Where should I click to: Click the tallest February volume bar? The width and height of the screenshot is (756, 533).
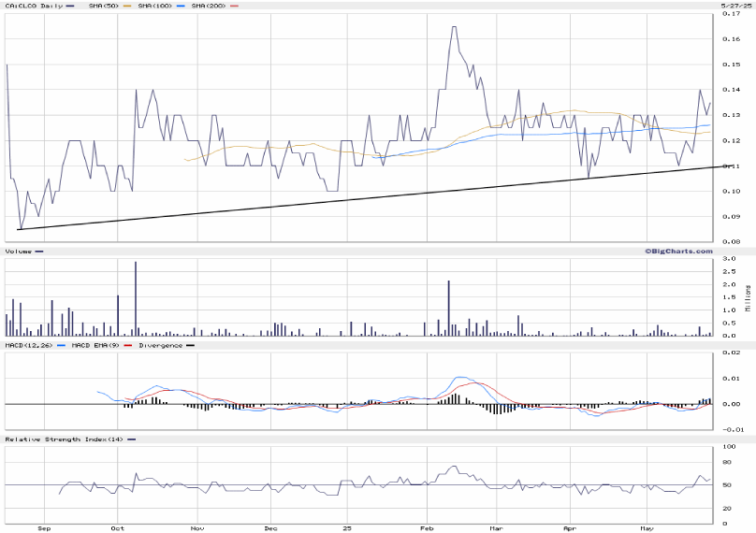click(x=449, y=307)
